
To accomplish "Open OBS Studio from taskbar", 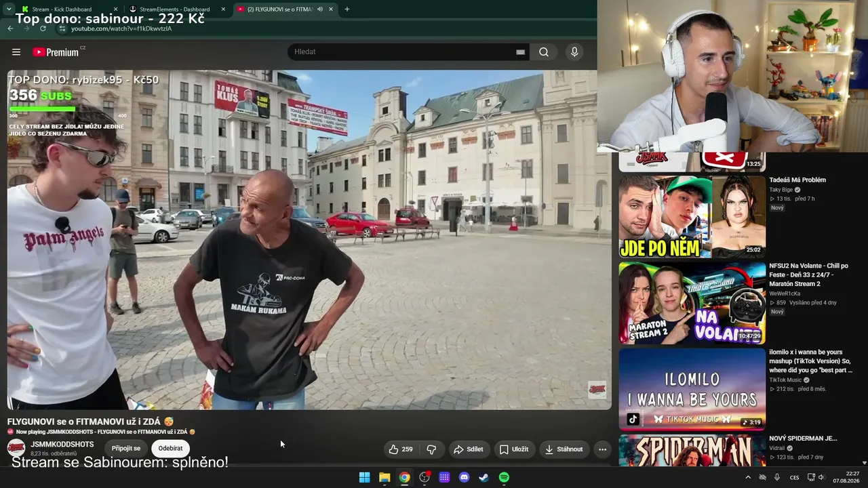I will pos(425,477).
